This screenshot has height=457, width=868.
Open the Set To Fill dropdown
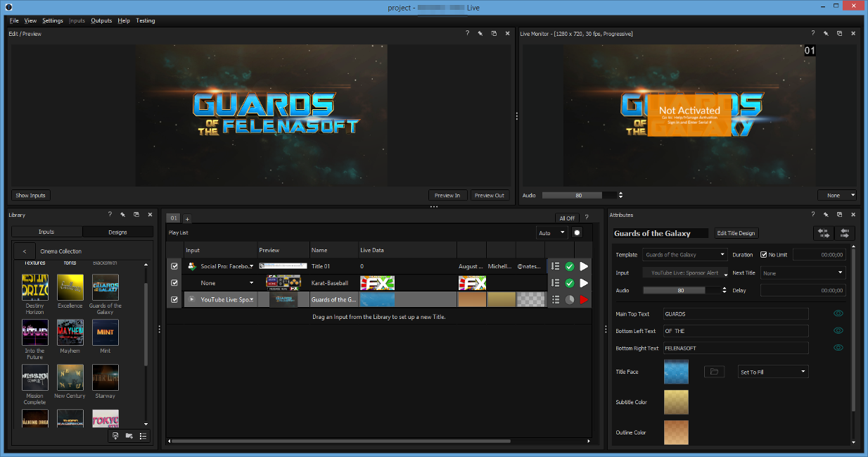(773, 372)
